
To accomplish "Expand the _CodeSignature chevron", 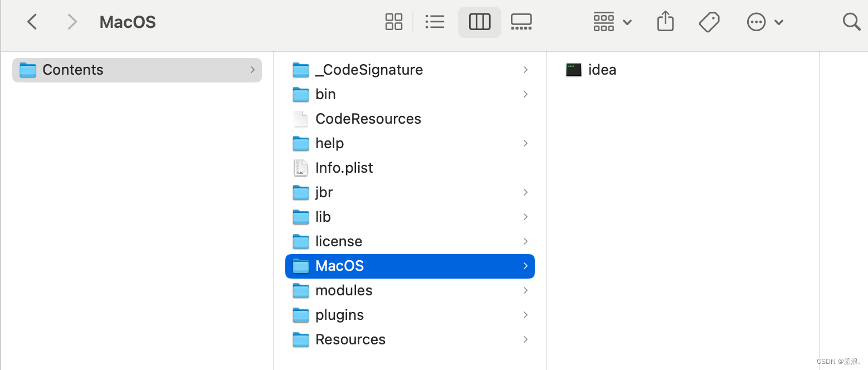I will tap(525, 70).
